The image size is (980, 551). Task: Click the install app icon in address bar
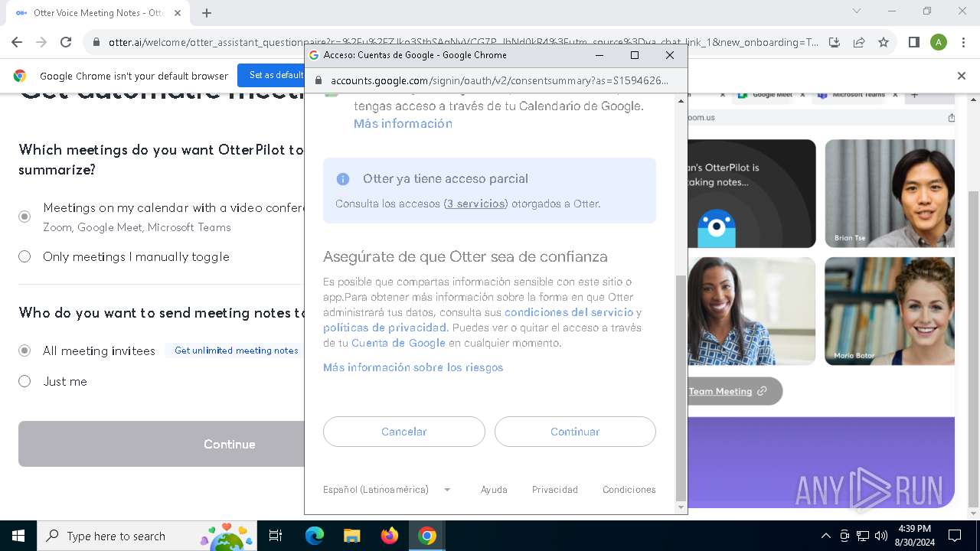pos(835,42)
